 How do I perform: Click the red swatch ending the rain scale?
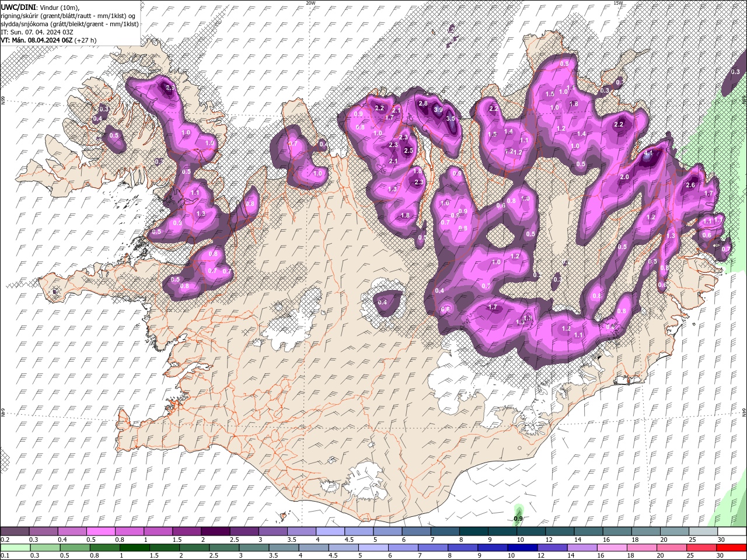pyautogui.click(x=732, y=548)
